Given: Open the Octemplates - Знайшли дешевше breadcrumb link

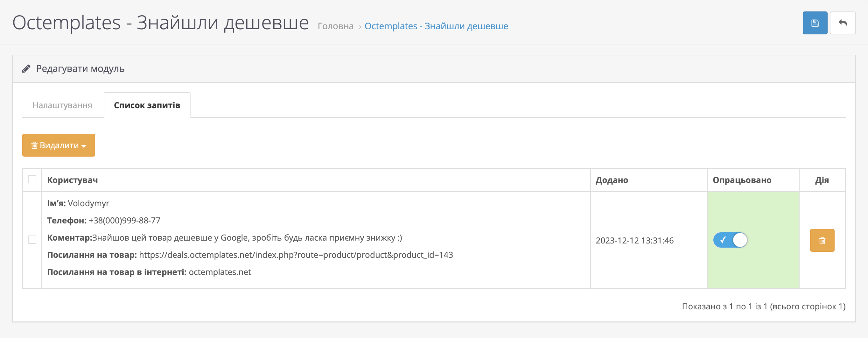Looking at the screenshot, I should click(x=436, y=26).
